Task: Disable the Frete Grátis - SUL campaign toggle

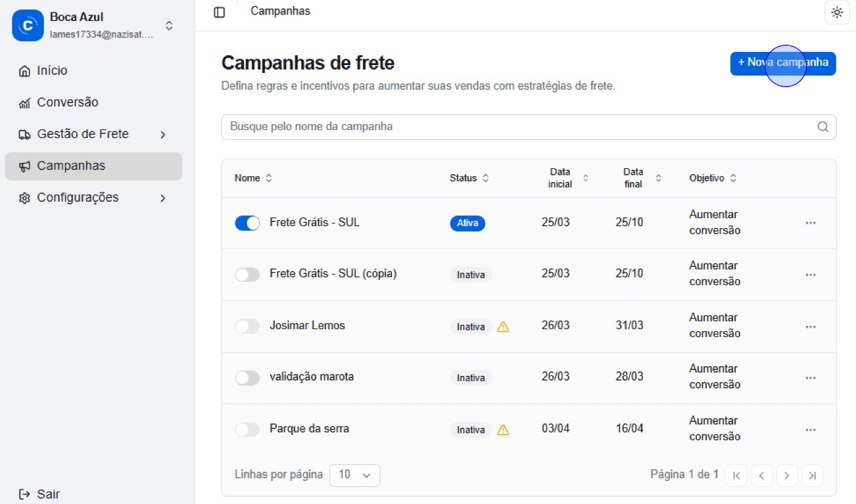Action: pyautogui.click(x=247, y=223)
